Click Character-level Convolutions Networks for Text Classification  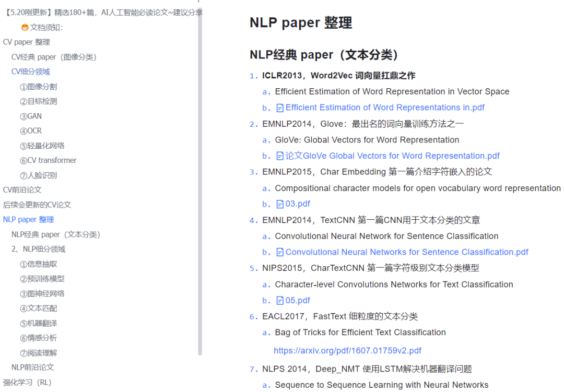394,284
